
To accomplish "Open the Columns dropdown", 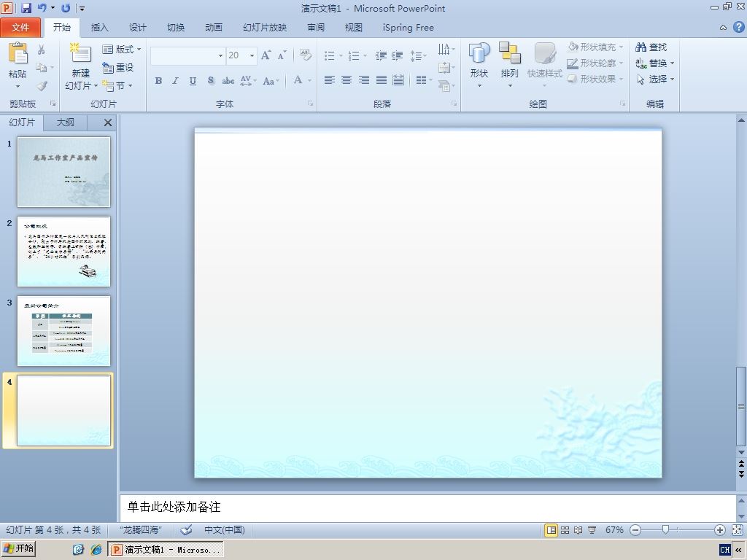I will 423,80.
